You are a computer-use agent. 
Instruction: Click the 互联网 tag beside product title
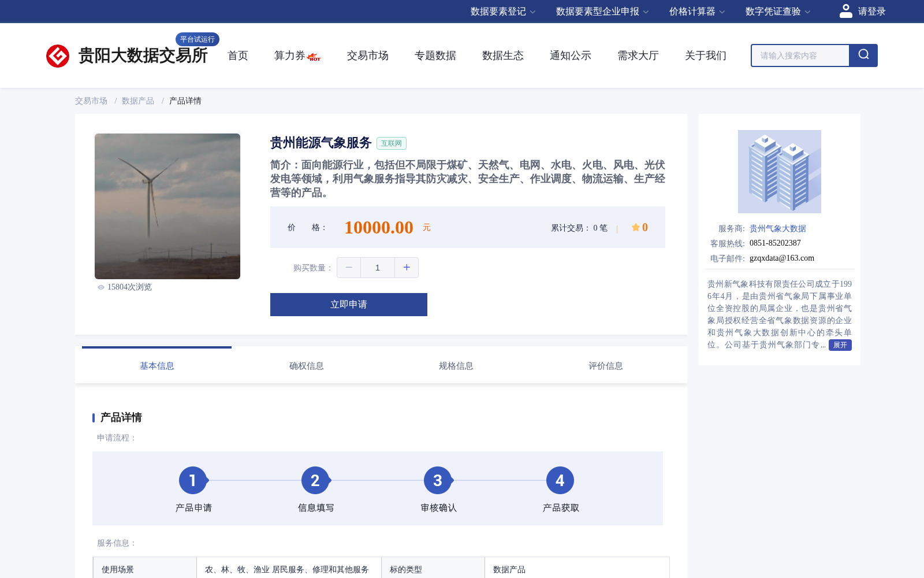click(392, 143)
